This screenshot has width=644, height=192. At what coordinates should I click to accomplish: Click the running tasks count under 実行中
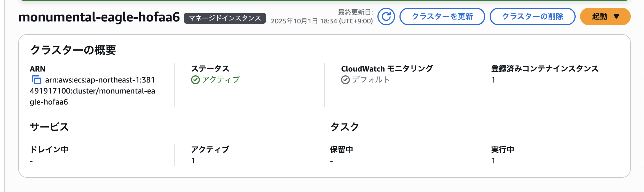tap(493, 161)
